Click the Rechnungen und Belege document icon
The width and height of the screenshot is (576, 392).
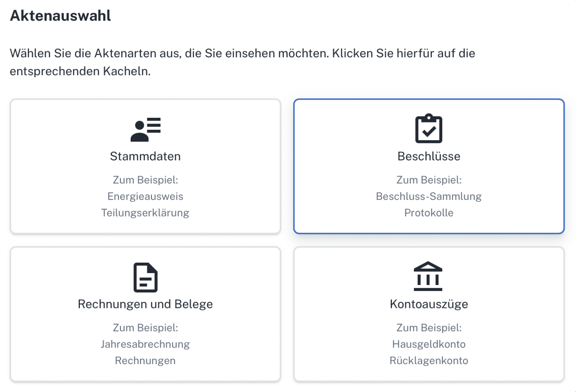(145, 277)
